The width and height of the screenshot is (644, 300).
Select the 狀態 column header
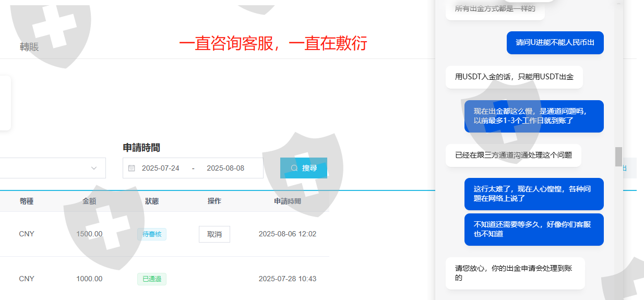tap(152, 201)
